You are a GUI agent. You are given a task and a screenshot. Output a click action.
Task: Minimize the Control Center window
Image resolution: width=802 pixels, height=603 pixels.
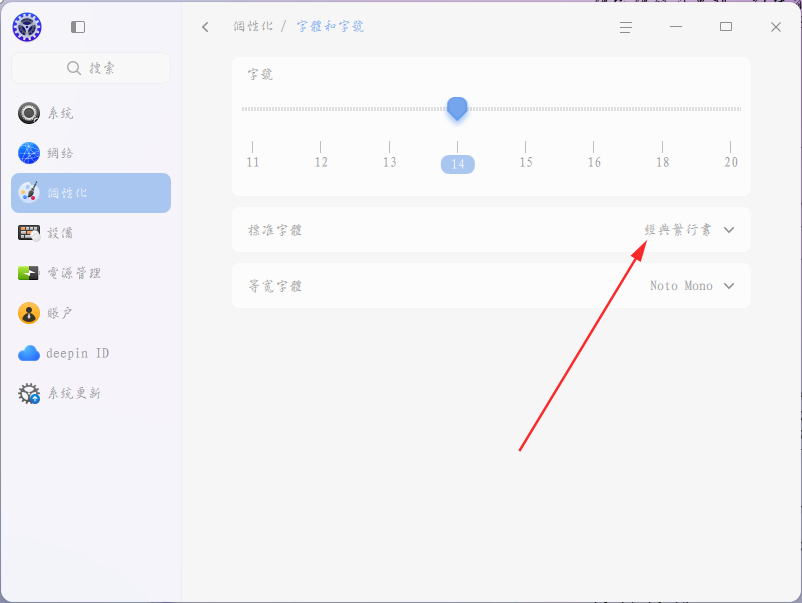point(676,27)
